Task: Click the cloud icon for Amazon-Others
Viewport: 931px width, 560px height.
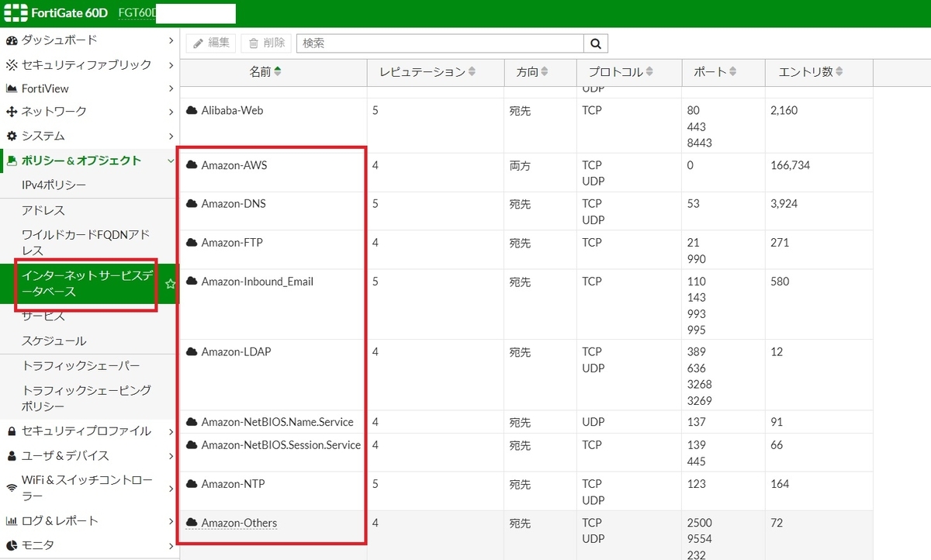Action: pos(192,523)
